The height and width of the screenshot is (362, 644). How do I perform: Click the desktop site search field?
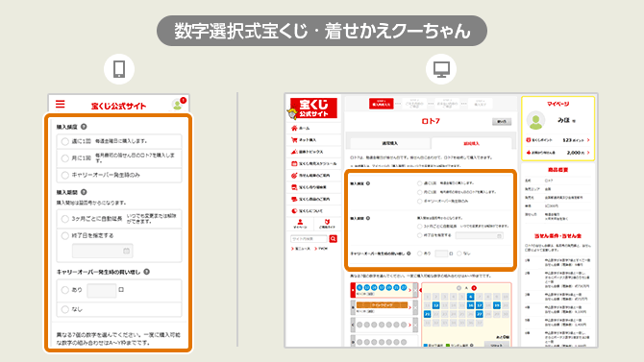[x=309, y=238]
